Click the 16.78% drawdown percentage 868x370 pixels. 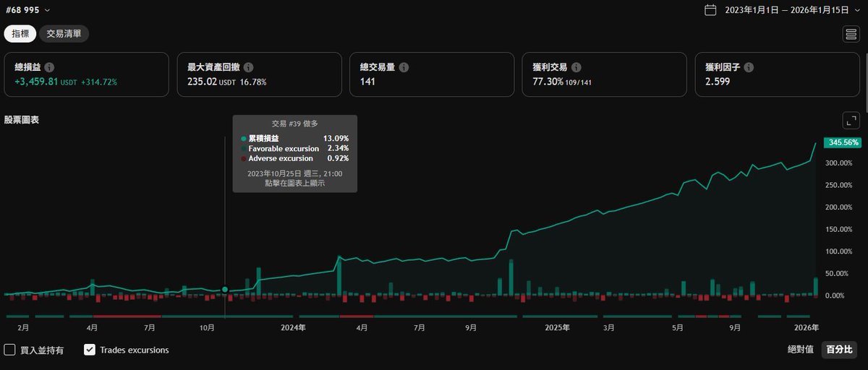pos(253,82)
